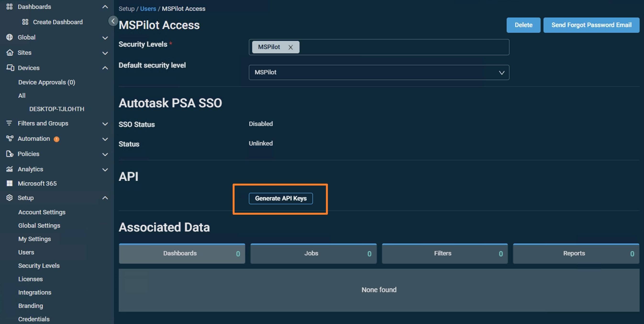Collapse the sidebar with the arrow button
Viewport: 644px width, 324px height.
coord(113,21)
